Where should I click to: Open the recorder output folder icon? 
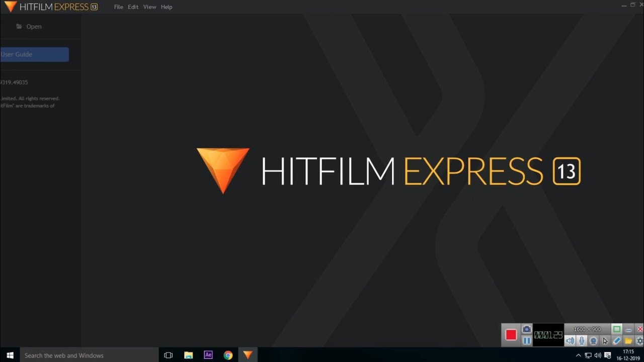628,341
